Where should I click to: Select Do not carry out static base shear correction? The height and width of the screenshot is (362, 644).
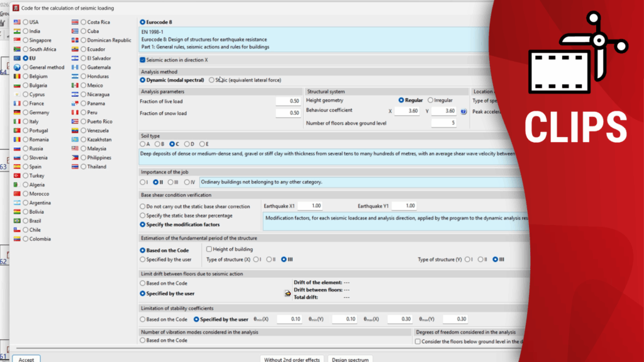(x=142, y=206)
